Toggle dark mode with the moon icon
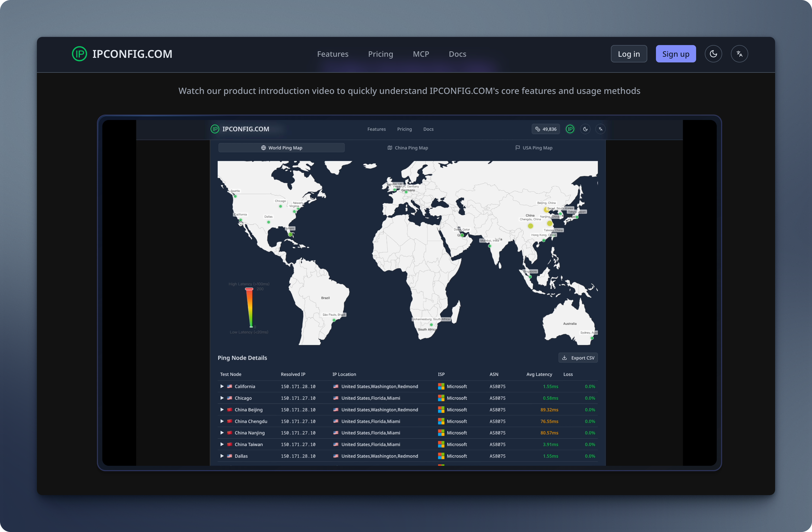Screen dimensions: 812x532 click(x=713, y=54)
